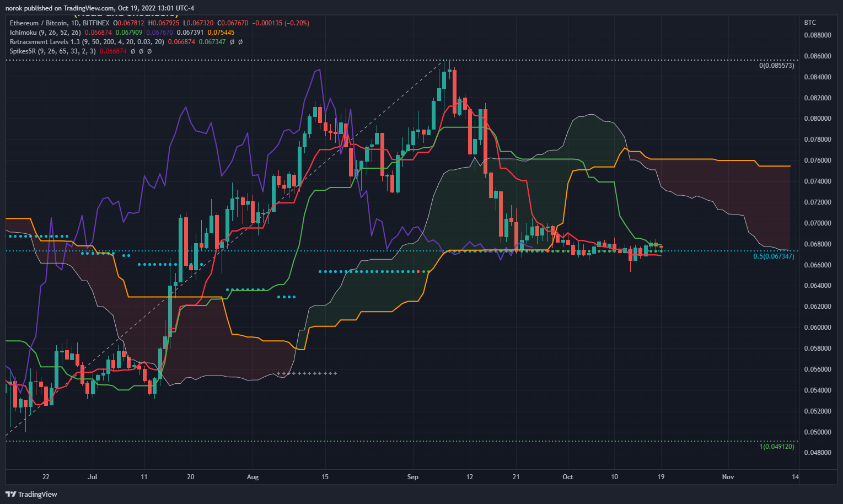Click price axis label 0.072000
The width and height of the screenshot is (843, 504).
[818, 202]
